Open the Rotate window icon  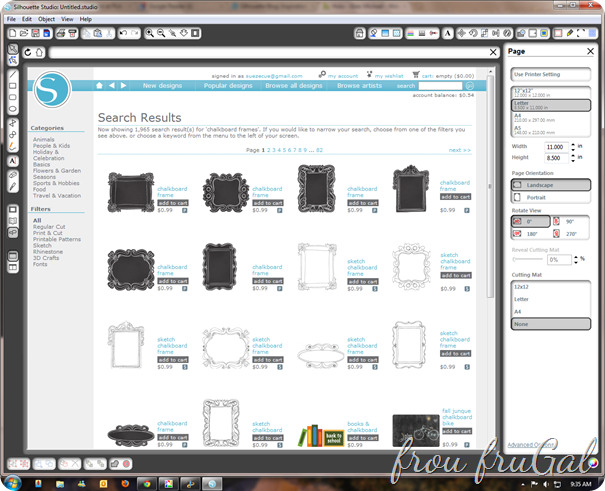click(x=473, y=33)
